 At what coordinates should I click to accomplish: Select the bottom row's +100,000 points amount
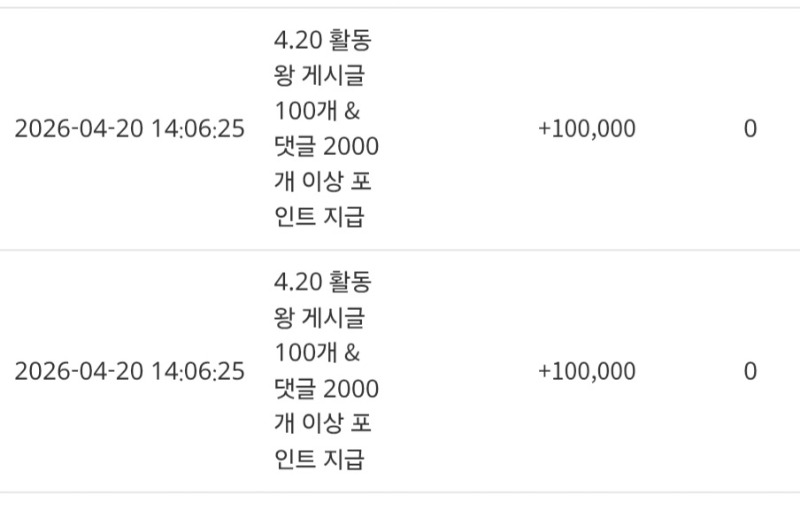click(x=586, y=372)
